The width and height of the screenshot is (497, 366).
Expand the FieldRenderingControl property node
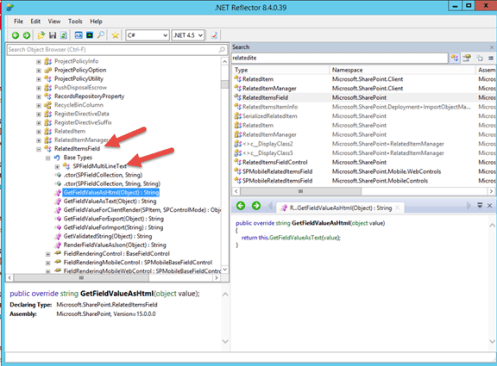tap(48, 254)
